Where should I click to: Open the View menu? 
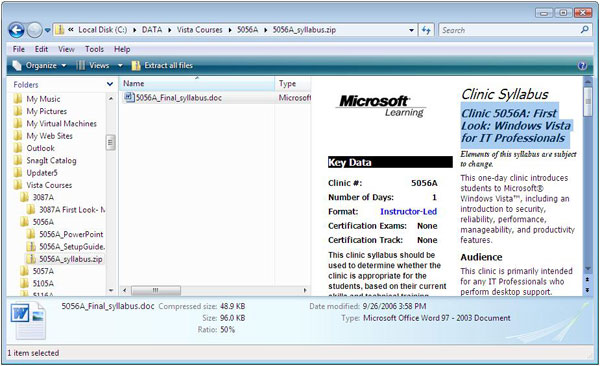coord(66,49)
